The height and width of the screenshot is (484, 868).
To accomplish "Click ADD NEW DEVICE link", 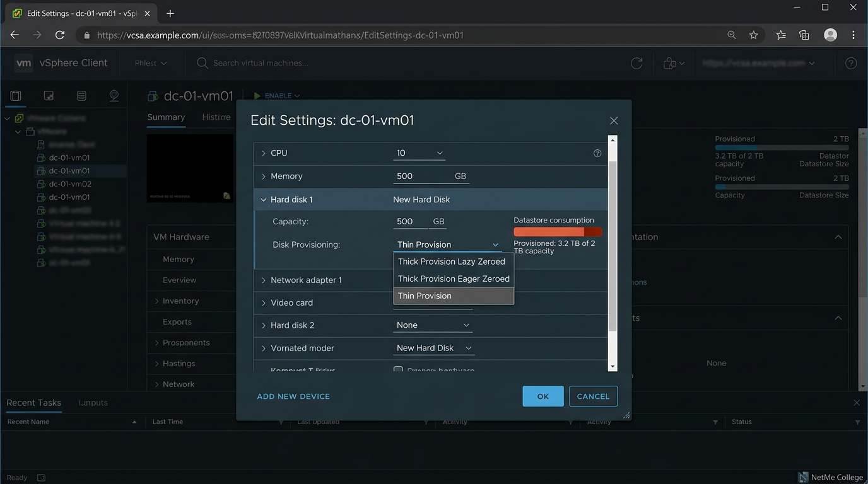I will click(x=293, y=396).
